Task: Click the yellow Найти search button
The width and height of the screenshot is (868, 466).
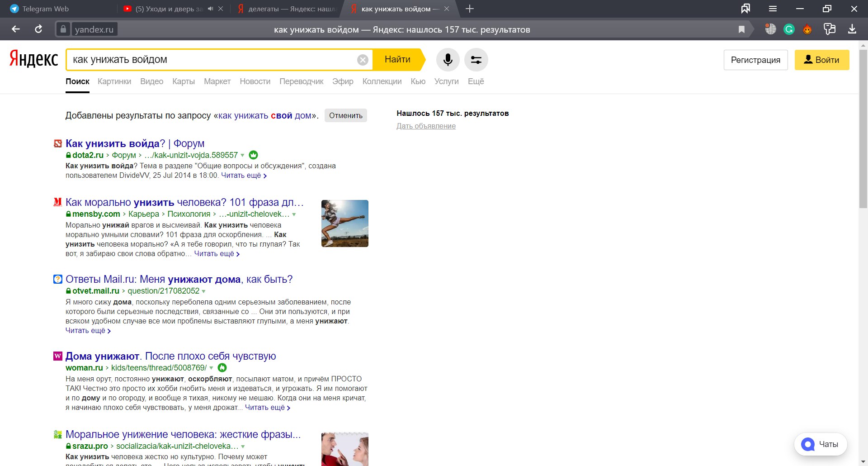Action: (398, 60)
